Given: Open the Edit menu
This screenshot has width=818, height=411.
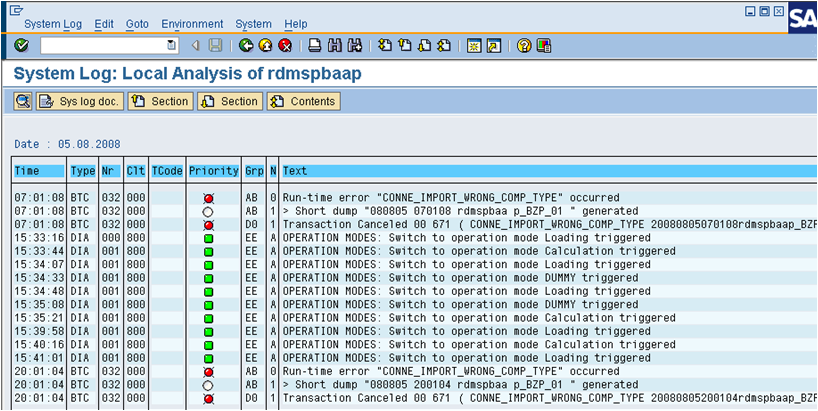Looking at the screenshot, I should [x=104, y=24].
